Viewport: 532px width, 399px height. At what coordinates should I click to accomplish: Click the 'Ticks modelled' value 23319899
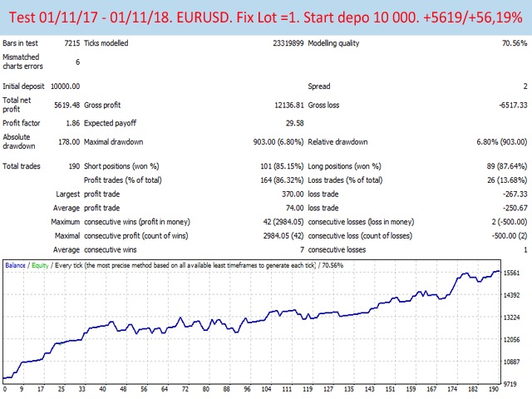288,43
